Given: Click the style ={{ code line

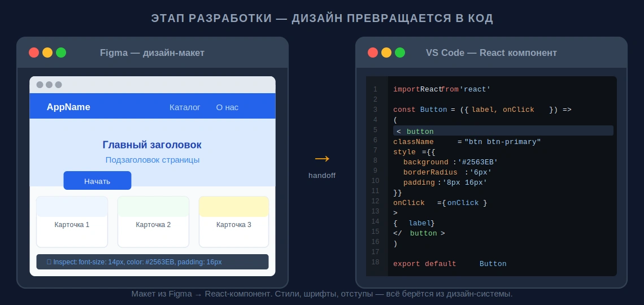Looking at the screenshot, I should 414,152.
